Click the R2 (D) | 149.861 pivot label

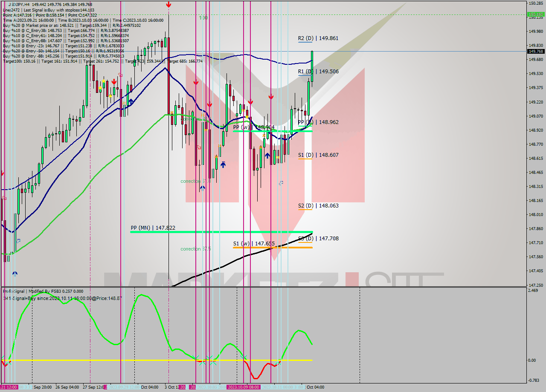[x=318, y=38]
